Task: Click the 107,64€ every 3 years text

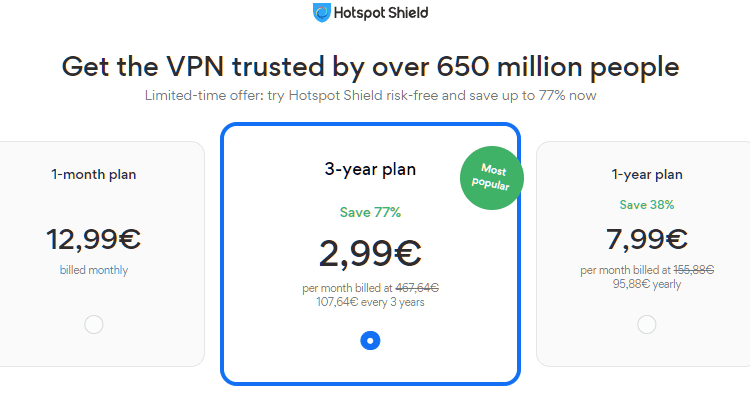Action: [x=370, y=302]
